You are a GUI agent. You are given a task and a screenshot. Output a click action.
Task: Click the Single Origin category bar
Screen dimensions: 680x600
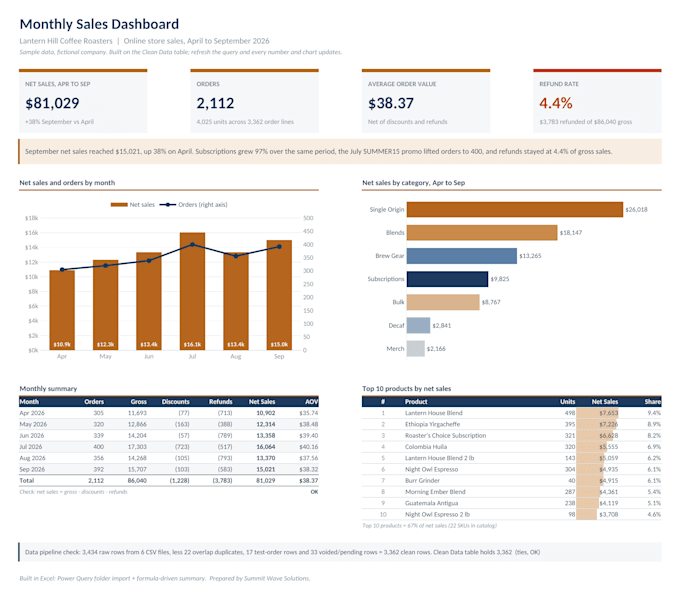pyautogui.click(x=515, y=209)
